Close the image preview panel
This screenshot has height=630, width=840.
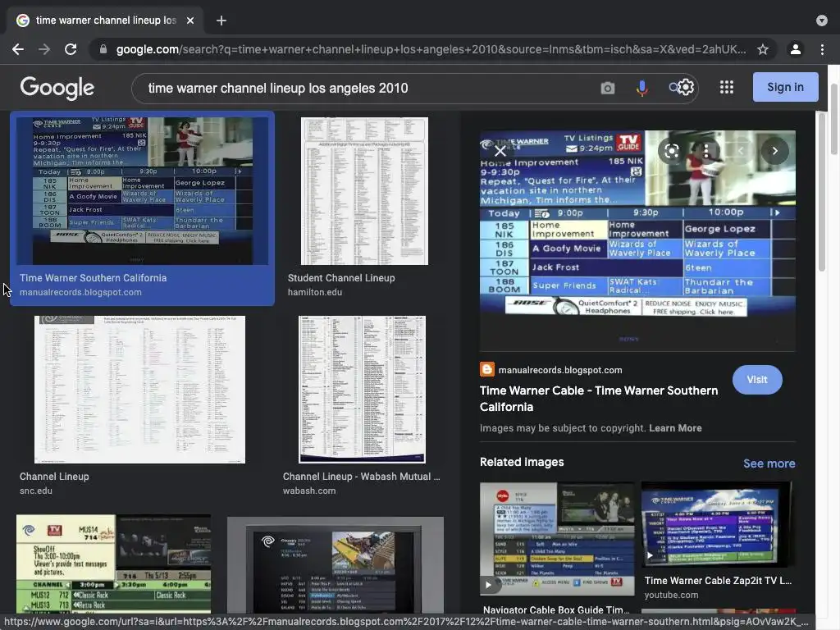500,151
